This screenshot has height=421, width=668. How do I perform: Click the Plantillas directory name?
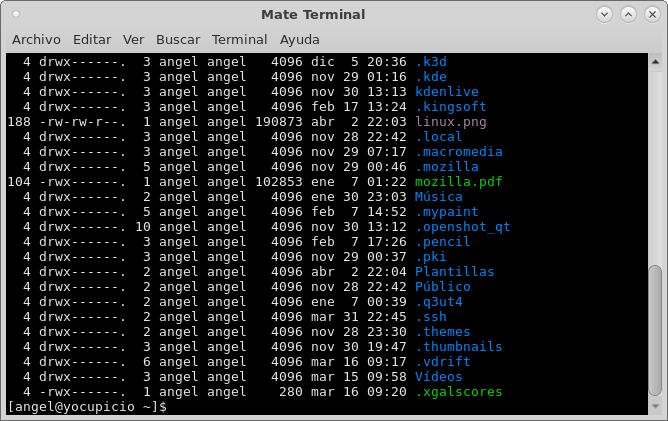coord(455,272)
